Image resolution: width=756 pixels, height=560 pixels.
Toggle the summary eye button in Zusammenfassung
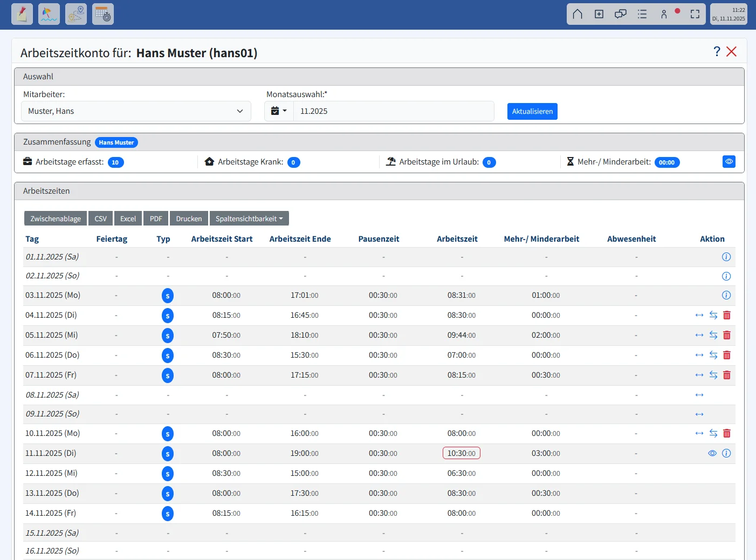coord(729,161)
